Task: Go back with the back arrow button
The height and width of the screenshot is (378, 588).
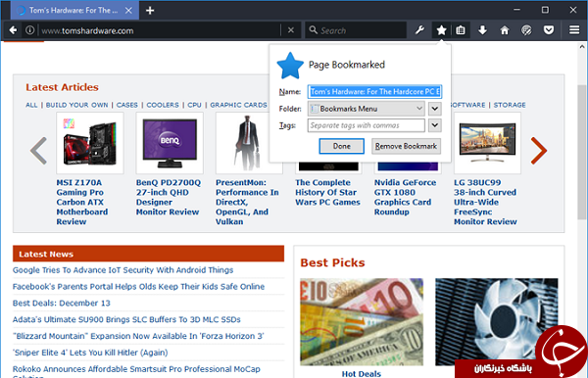Action: [x=13, y=30]
